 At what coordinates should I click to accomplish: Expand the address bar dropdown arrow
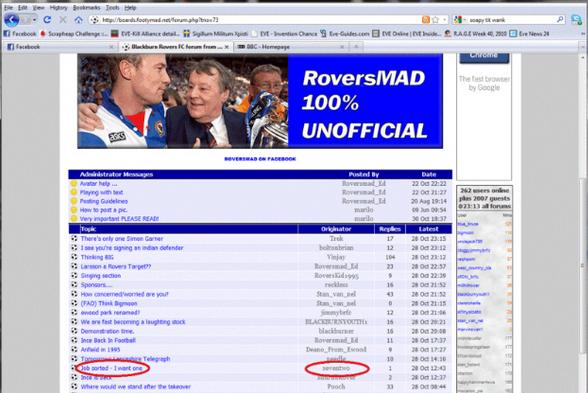point(444,20)
